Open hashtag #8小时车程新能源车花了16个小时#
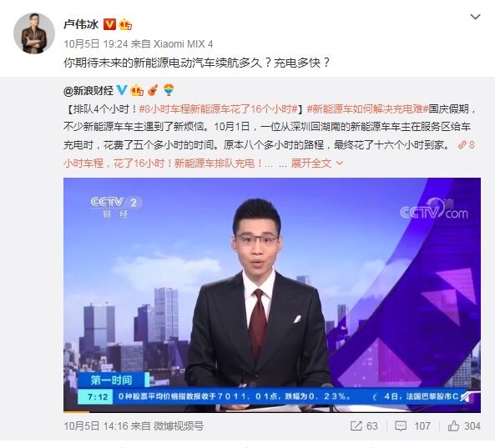This screenshot has width=495, height=448. (218, 109)
